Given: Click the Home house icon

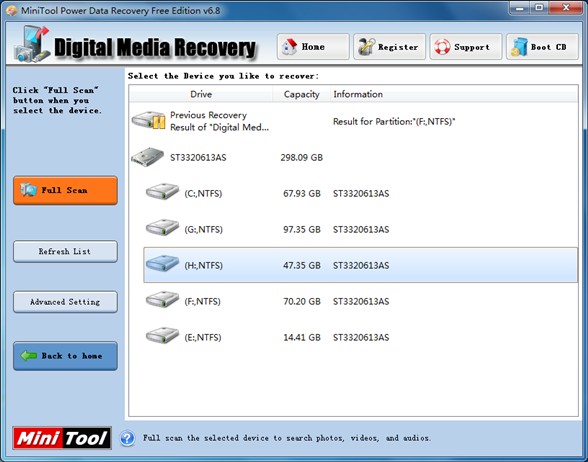Looking at the screenshot, I should coord(289,47).
